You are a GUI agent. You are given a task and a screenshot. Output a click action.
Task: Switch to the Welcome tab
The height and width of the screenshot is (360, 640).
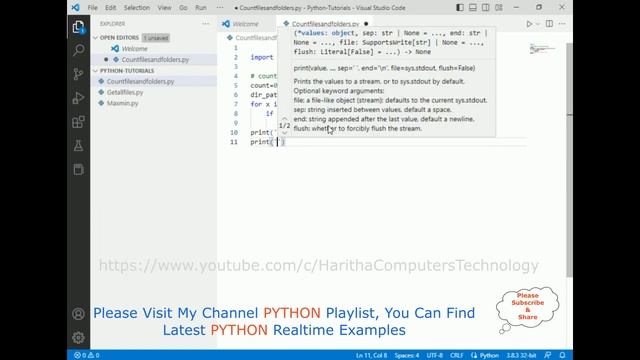(x=246, y=24)
